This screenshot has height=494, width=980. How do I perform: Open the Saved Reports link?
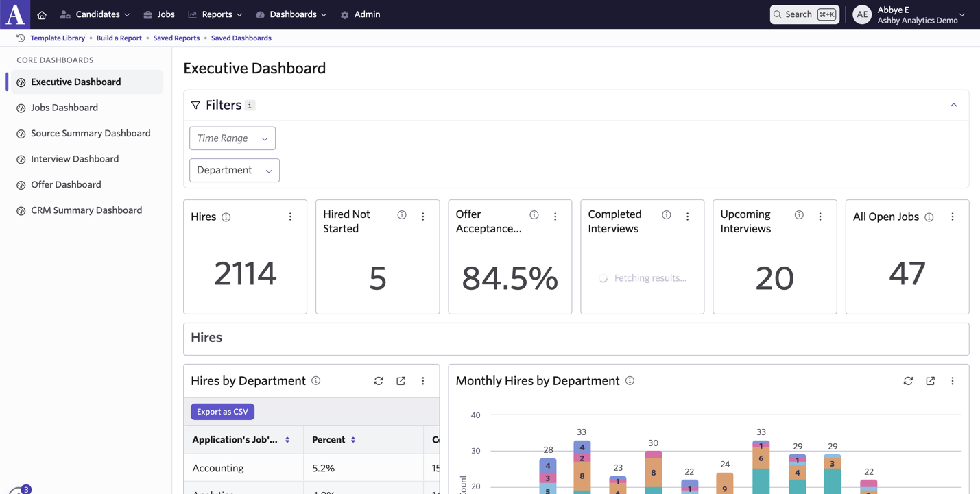click(x=176, y=38)
